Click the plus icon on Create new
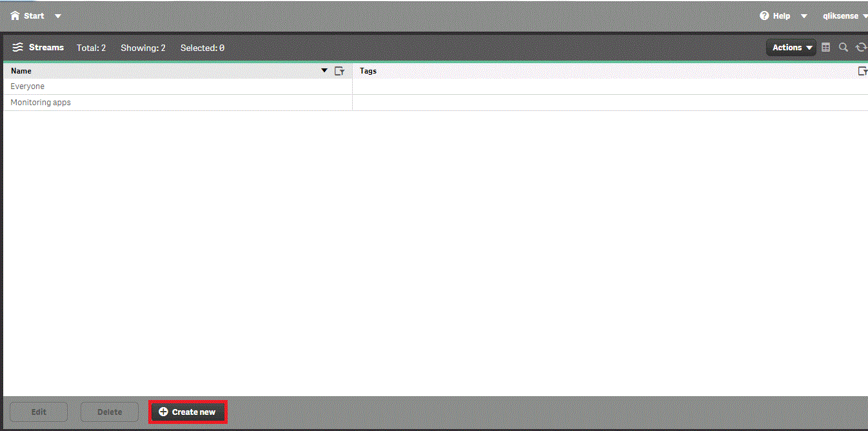Viewport: 868px width, 431px height. [x=163, y=412]
